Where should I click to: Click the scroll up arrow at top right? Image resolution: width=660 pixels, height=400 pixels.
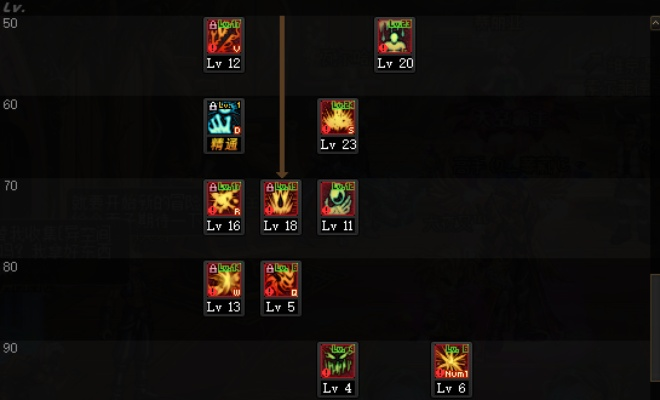[655, 23]
